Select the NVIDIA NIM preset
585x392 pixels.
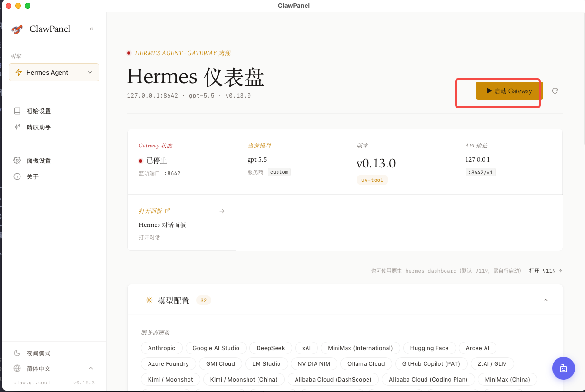pos(314,363)
